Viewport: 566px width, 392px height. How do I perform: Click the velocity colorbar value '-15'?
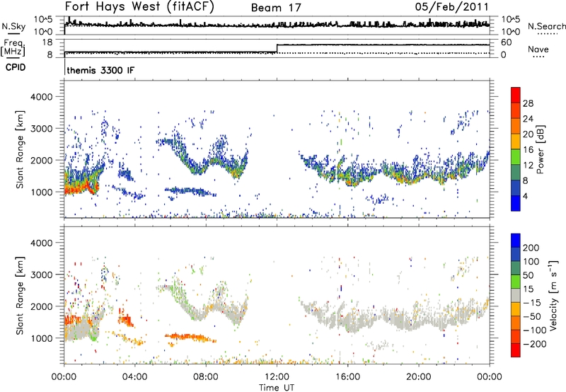coord(532,303)
